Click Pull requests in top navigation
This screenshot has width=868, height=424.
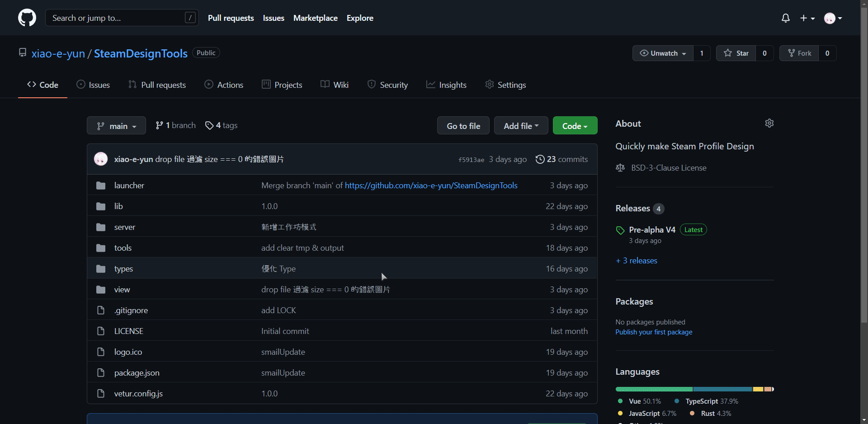[x=231, y=18]
